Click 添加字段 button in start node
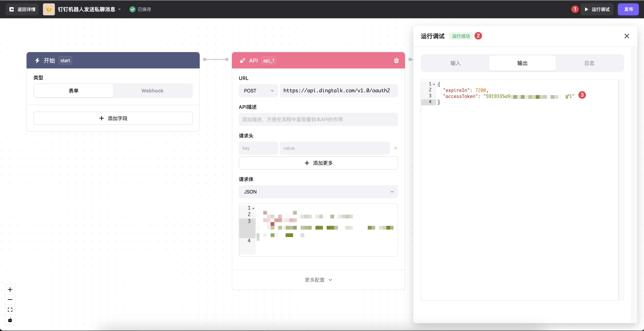This screenshot has height=331, width=644. point(113,118)
